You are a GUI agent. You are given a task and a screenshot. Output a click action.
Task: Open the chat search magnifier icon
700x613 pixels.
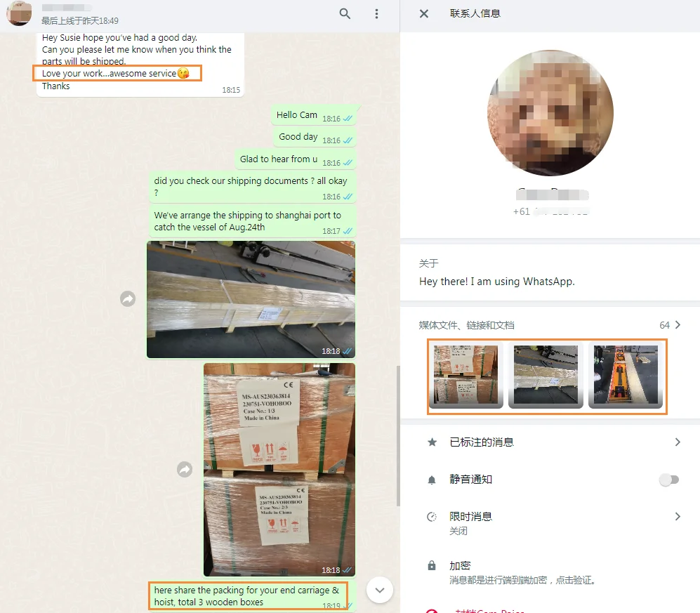click(345, 14)
